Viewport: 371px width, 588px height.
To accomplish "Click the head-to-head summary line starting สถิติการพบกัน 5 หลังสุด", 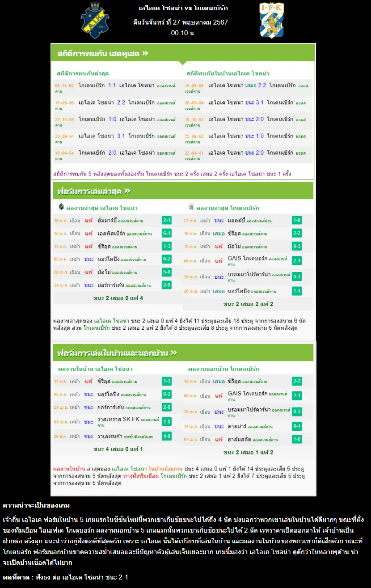I will 172,173.
